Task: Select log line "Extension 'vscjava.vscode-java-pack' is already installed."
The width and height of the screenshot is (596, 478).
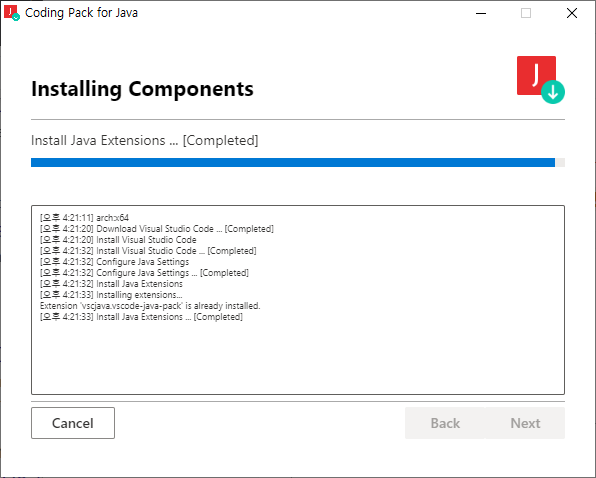Action: (x=150, y=306)
